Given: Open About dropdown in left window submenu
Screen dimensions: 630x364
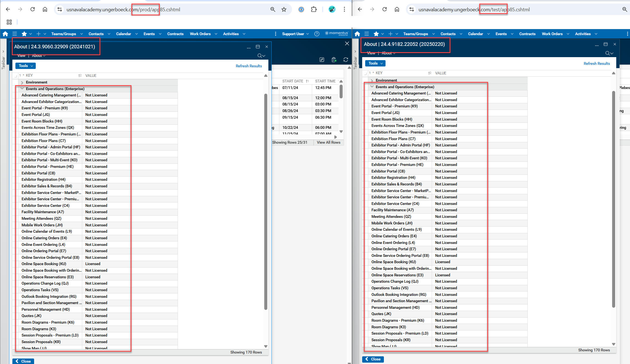Looking at the screenshot, I should pyautogui.click(x=38, y=56).
